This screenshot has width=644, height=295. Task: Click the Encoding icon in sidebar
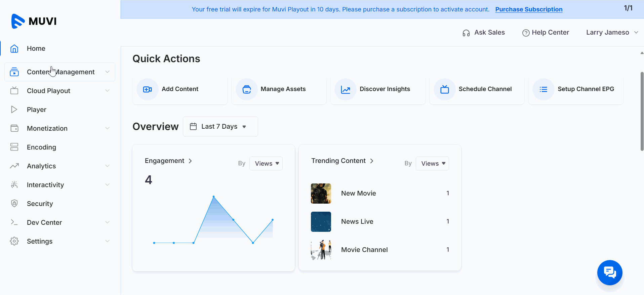pos(14,147)
